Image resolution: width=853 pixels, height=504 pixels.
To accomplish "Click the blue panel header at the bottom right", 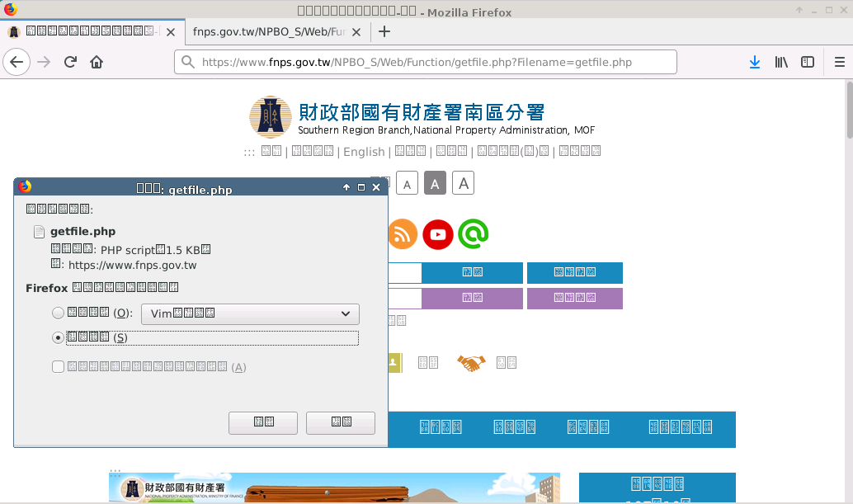I will (657, 484).
